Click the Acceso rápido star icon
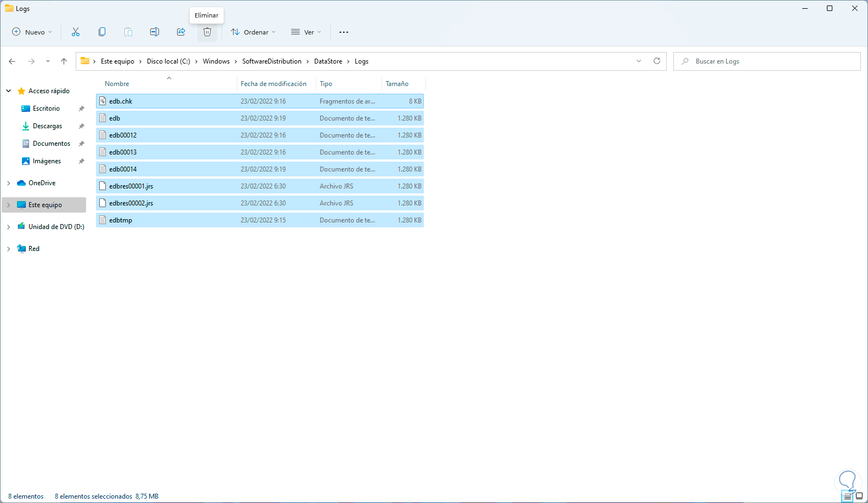 [x=21, y=91]
